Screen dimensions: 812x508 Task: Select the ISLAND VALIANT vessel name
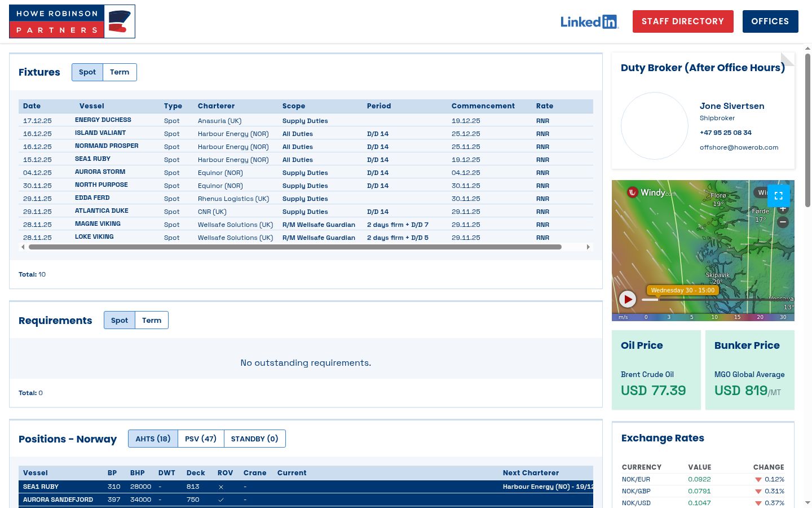[100, 133]
